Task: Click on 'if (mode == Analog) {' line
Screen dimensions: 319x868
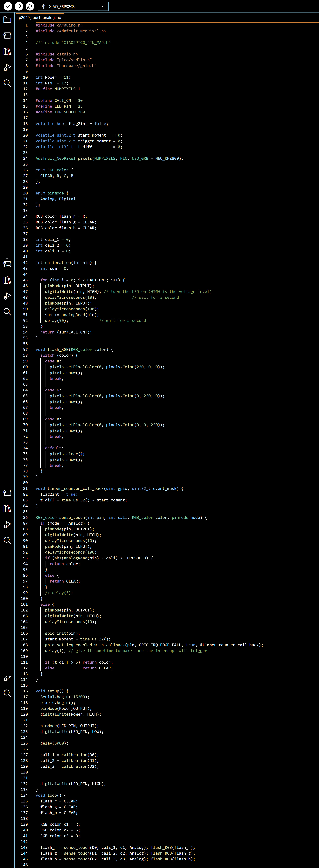Action: pyautogui.click(x=65, y=523)
